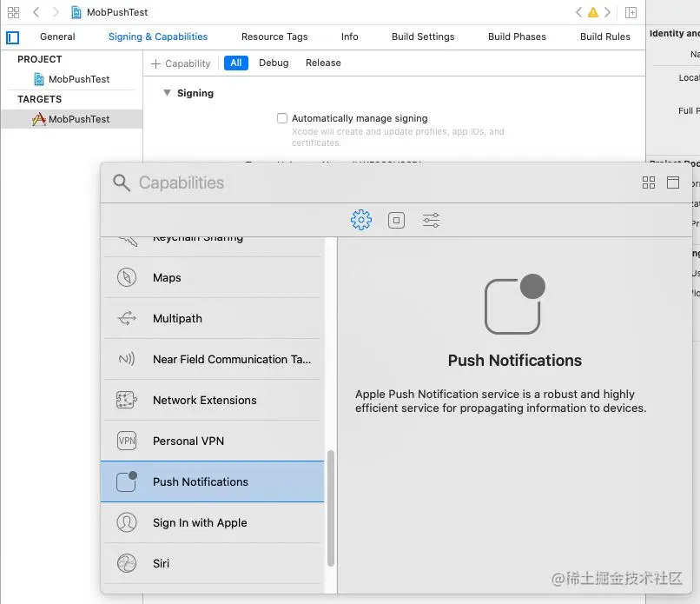Click the Sign In with Apple icon
Image resolution: width=700 pixels, height=604 pixels.
127,522
